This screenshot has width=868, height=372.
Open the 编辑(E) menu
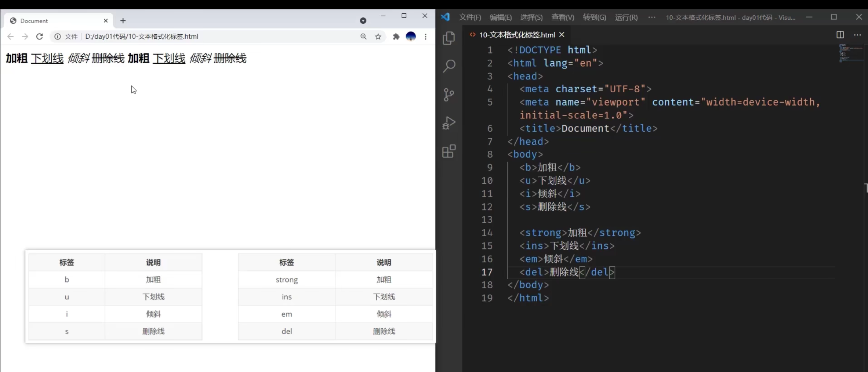click(x=501, y=17)
